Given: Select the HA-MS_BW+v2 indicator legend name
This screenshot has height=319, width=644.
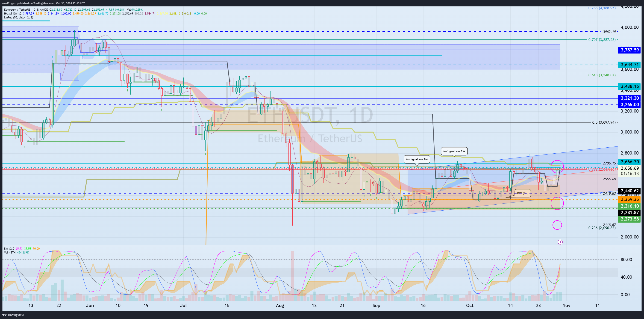Looking at the screenshot, I should click(x=13, y=14).
